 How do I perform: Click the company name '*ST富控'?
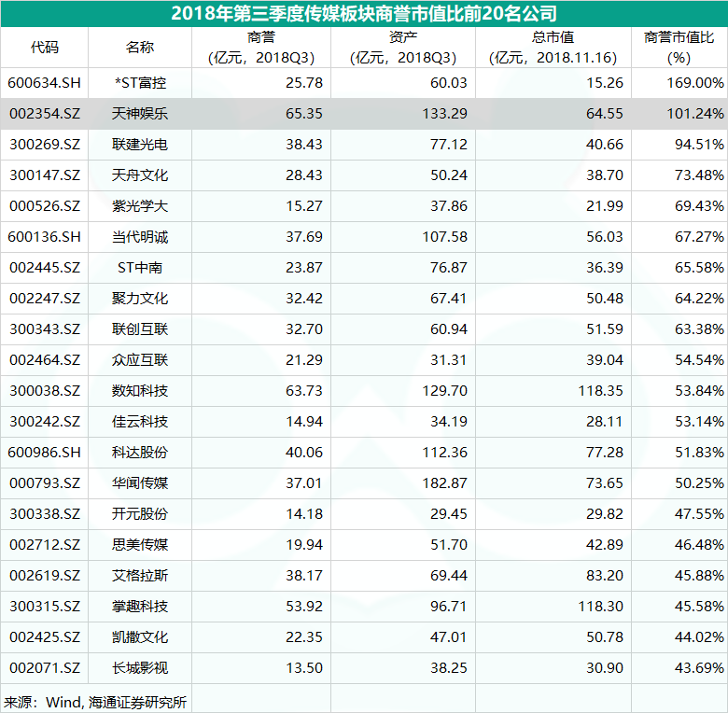[x=140, y=83]
